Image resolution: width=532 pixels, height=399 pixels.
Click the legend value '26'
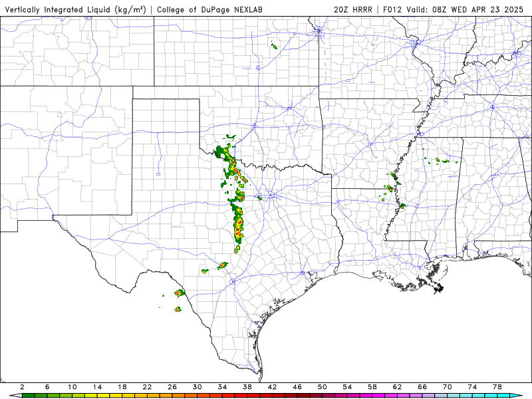tap(172, 387)
